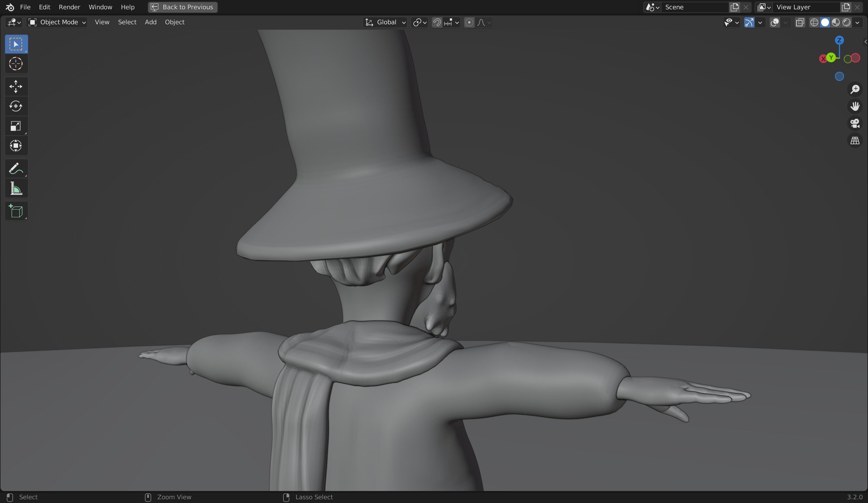Enable proportional editing toggle
Screen dimensions: 868x503
pos(469,22)
